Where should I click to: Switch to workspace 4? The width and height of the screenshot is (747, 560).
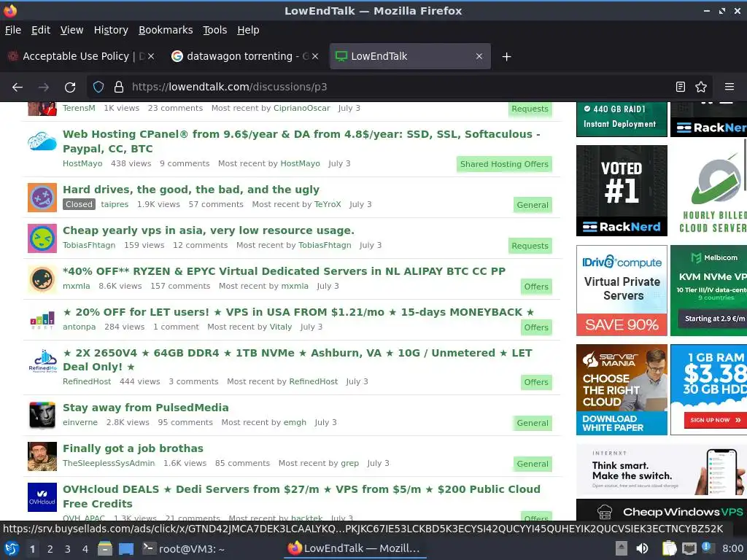85,549
